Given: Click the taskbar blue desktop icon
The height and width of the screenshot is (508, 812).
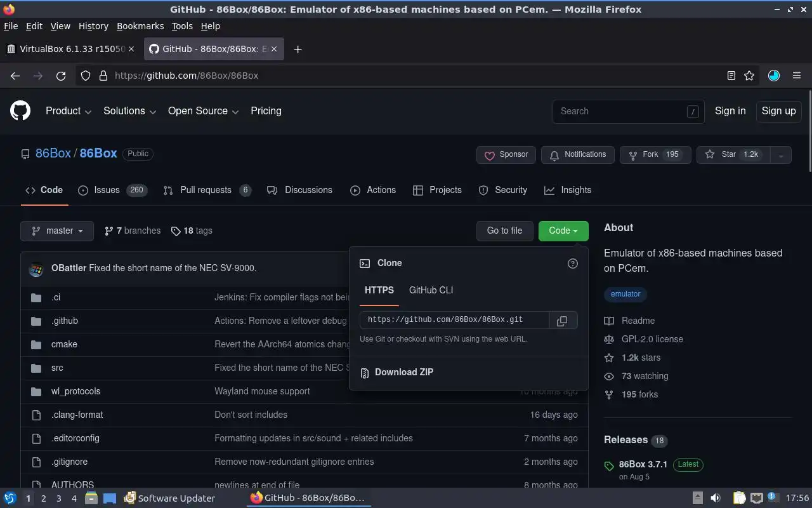Looking at the screenshot, I should tap(110, 498).
